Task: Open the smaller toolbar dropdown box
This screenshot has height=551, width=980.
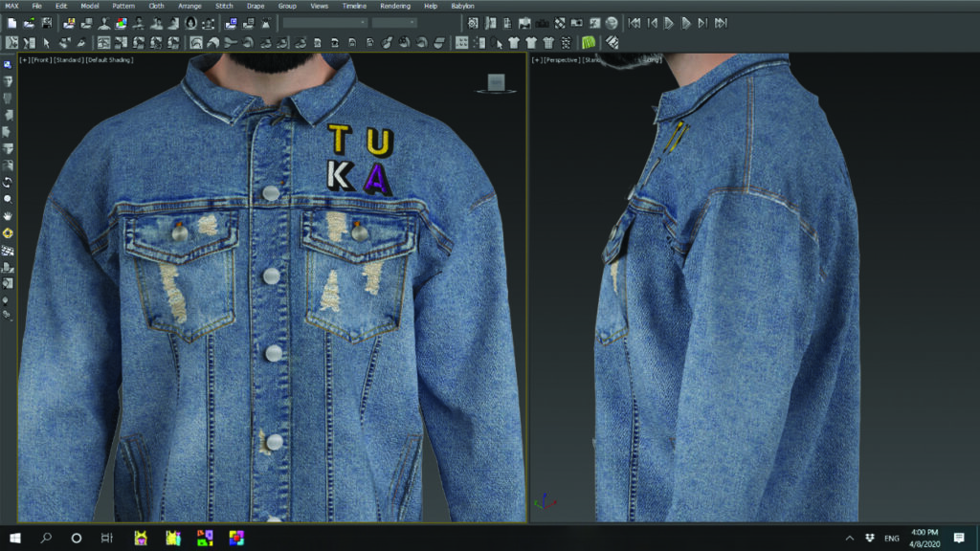Action: (394, 23)
